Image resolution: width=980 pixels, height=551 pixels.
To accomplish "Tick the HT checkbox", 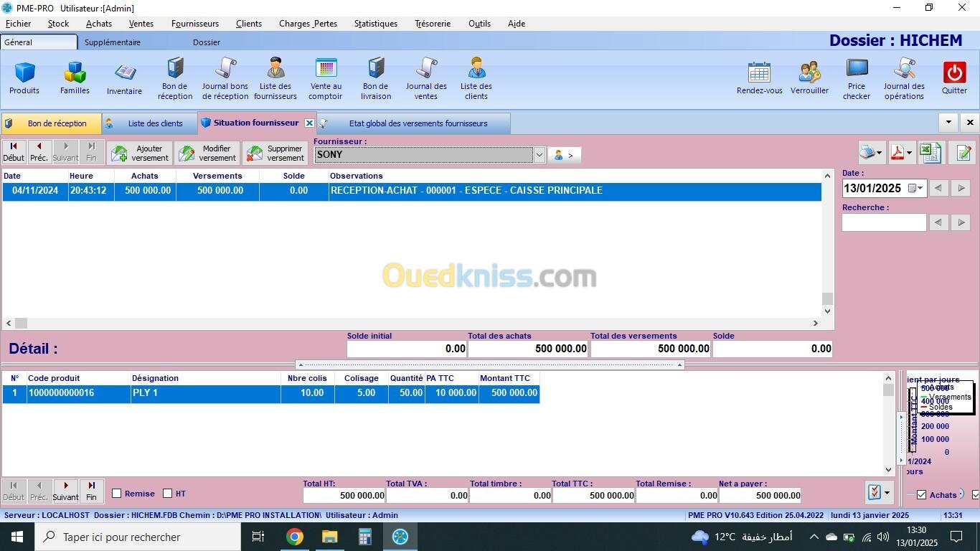I will [x=168, y=494].
